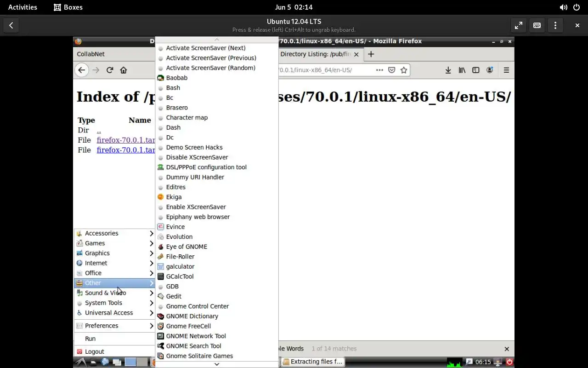Image resolution: width=588 pixels, height=368 pixels.
Task: Go to Firefox home page
Action: (x=123, y=70)
